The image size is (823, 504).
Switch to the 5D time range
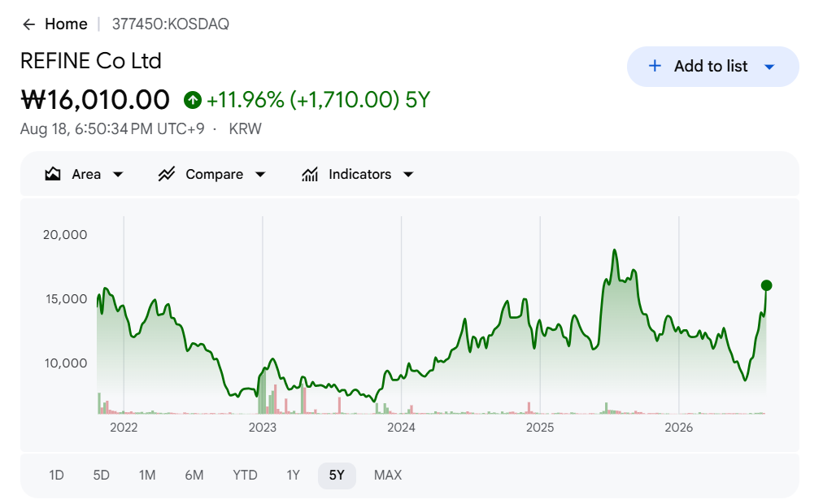[x=102, y=476]
